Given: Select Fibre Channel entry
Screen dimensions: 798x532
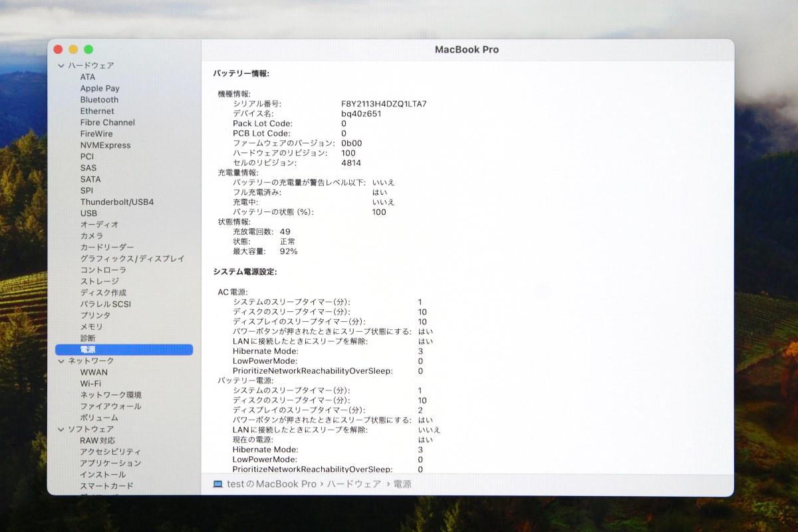Looking at the screenshot, I should point(108,122).
